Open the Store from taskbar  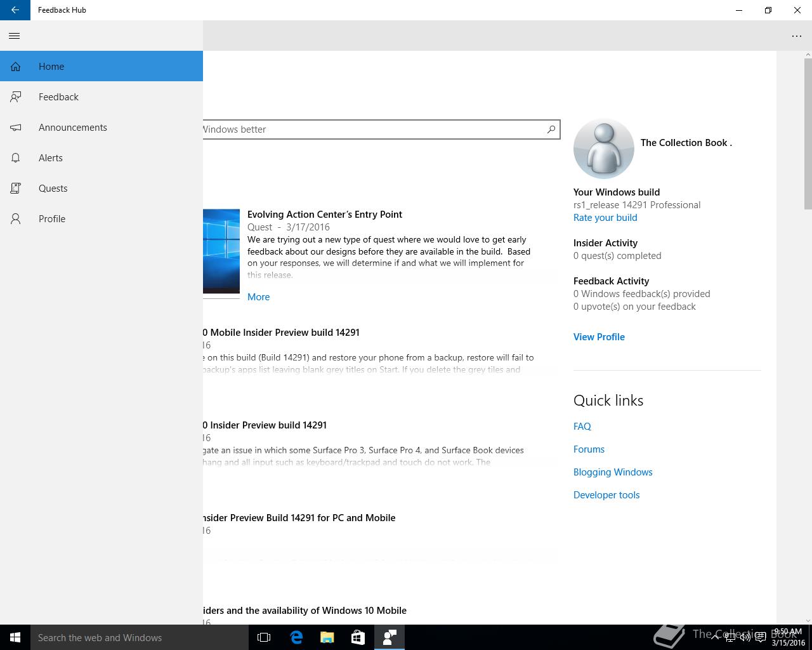click(358, 637)
